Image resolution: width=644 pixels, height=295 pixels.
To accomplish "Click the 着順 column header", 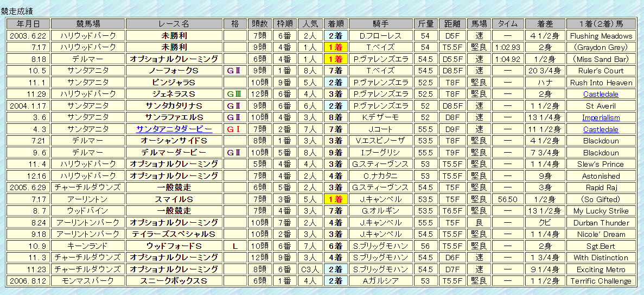I will [336, 24].
